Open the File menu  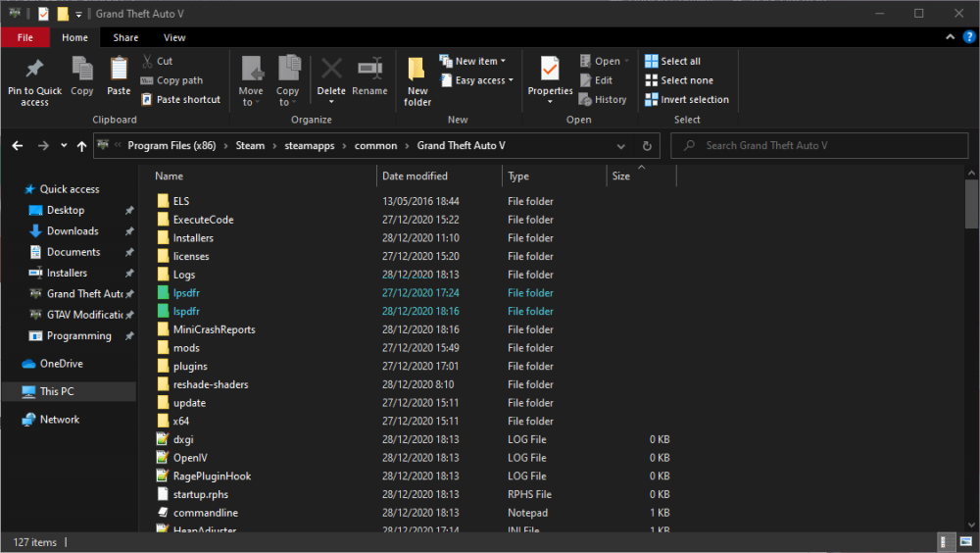tap(25, 37)
